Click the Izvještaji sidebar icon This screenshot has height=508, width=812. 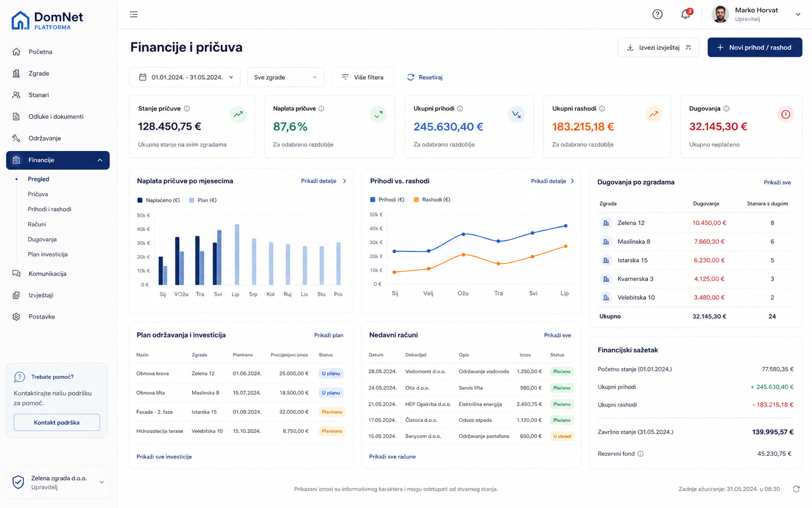[16, 295]
